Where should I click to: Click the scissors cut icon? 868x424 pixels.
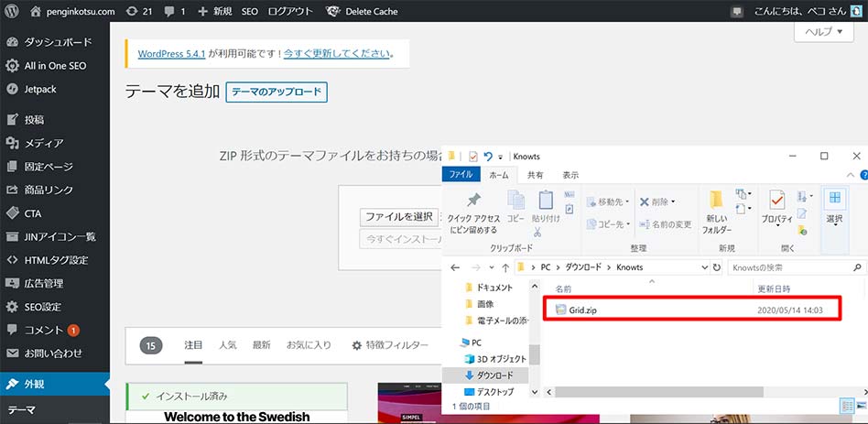537,232
